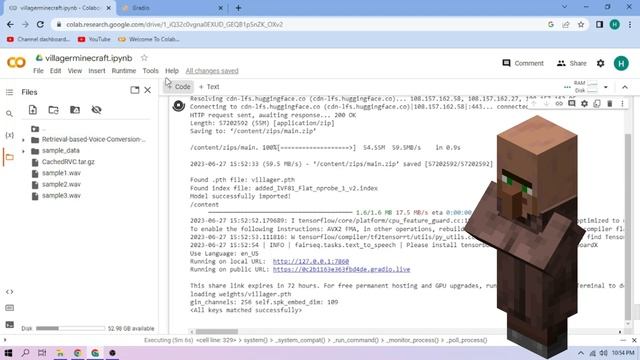The height and width of the screenshot is (360, 640).
Task: Open cell editor settings gear
Action: pos(584,104)
